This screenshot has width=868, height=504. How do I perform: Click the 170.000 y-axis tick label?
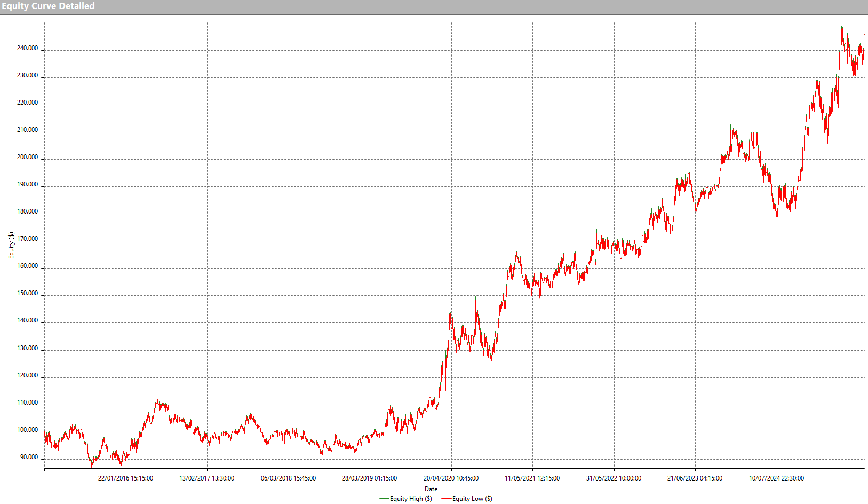(27, 239)
